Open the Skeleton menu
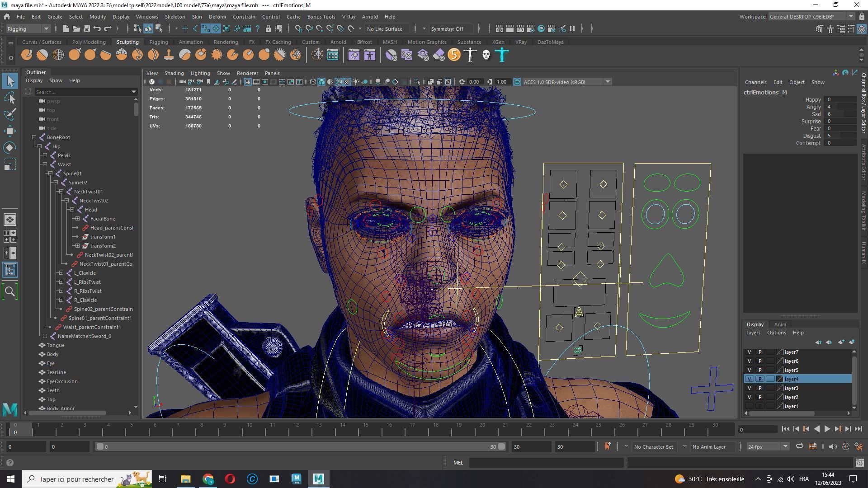The width and height of the screenshot is (868, 488). pos(175,17)
